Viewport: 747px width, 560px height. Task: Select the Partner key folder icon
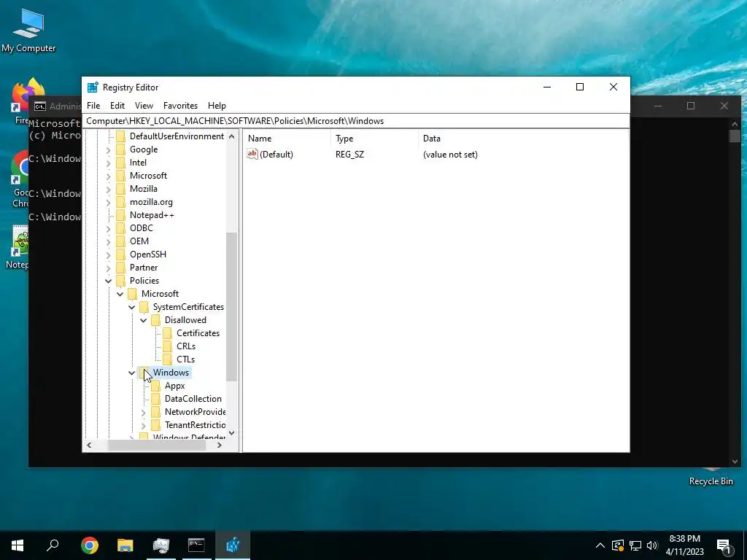click(x=121, y=267)
